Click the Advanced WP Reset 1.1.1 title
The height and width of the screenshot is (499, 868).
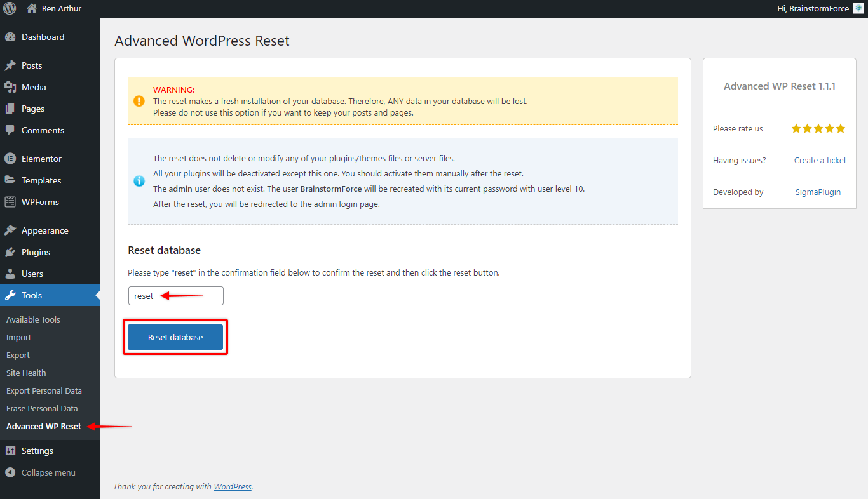pos(780,86)
